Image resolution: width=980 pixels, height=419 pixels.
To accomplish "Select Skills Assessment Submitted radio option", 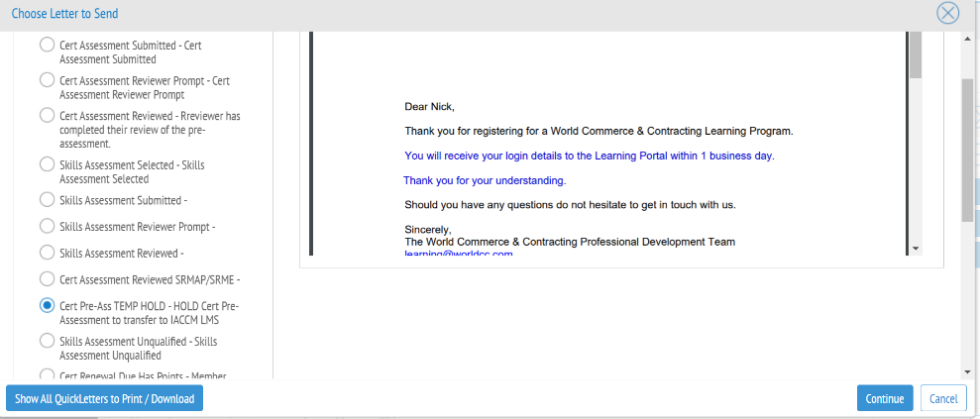I will (x=47, y=199).
